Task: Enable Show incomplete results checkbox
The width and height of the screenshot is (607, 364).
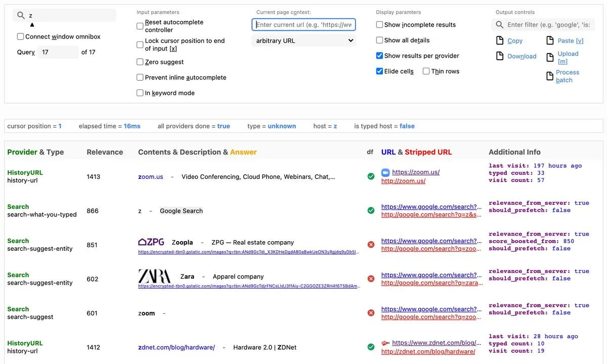Action: 380,25
